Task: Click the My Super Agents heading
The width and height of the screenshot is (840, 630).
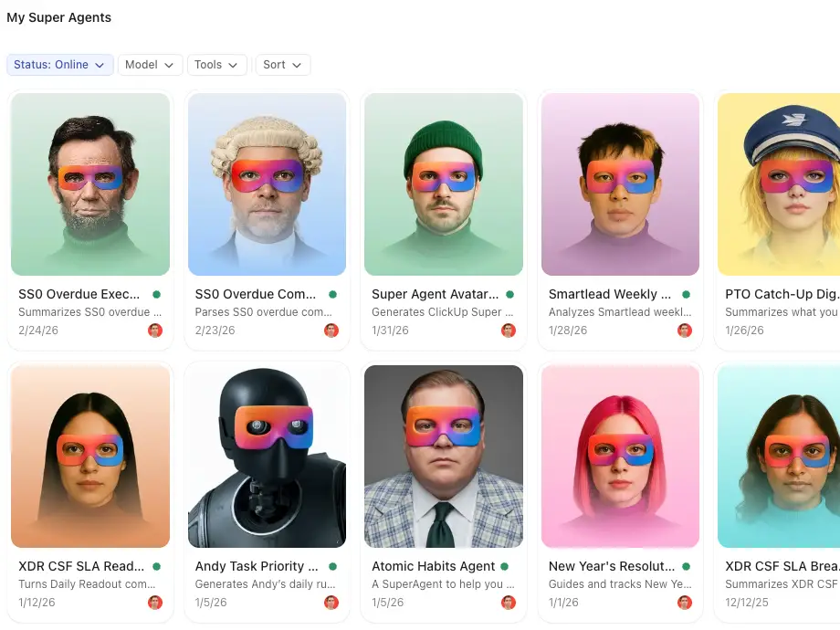Action: point(58,16)
